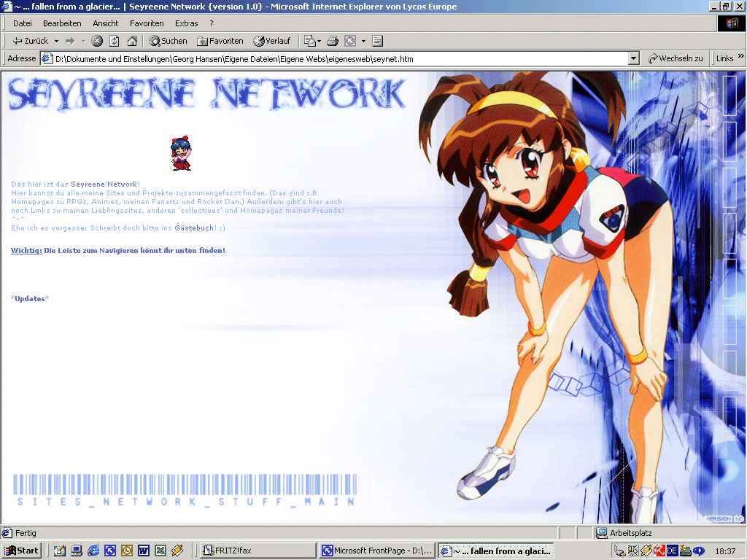
Task: Print the page with the printer icon
Action: (333, 41)
